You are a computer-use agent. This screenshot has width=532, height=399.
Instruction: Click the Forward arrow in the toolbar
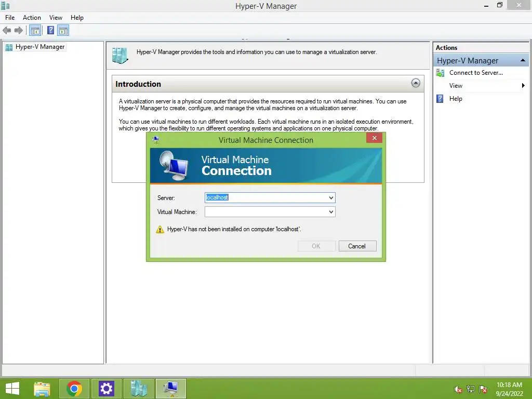click(x=19, y=31)
